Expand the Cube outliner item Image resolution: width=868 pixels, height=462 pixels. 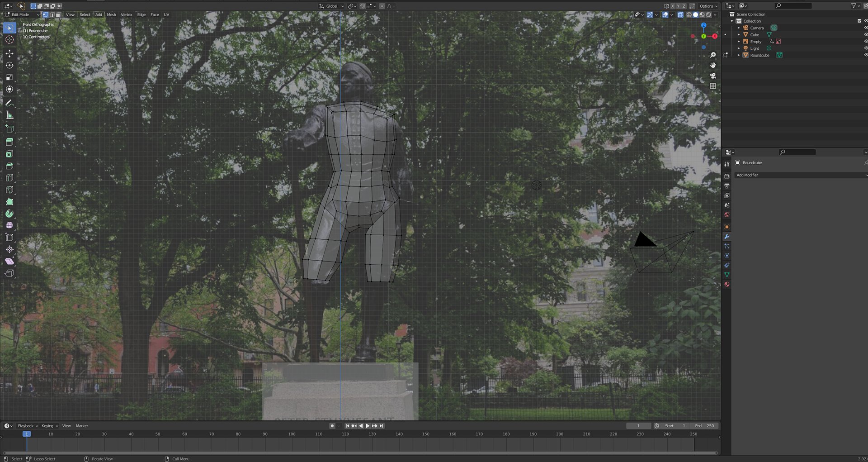[739, 34]
